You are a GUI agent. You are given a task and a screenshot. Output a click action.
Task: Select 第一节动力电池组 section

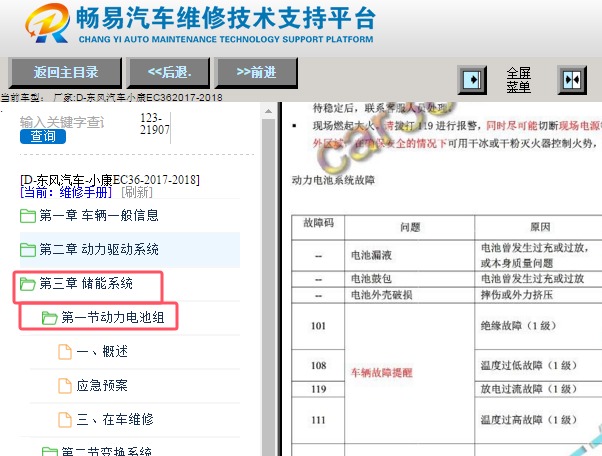point(113,317)
